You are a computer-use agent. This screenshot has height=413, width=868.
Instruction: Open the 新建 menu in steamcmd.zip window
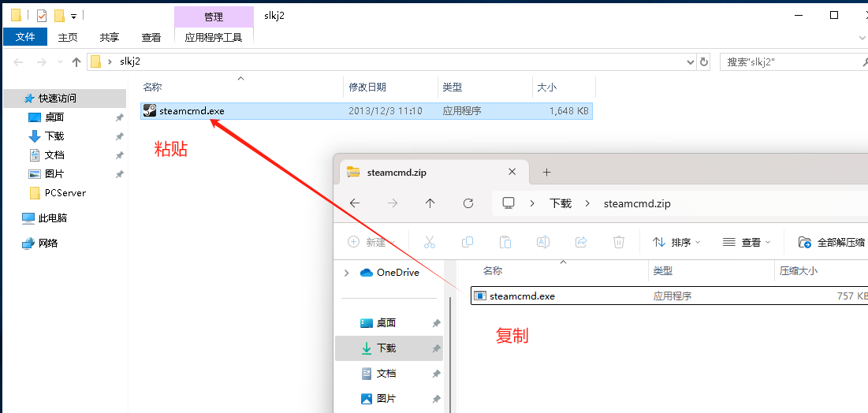click(371, 242)
